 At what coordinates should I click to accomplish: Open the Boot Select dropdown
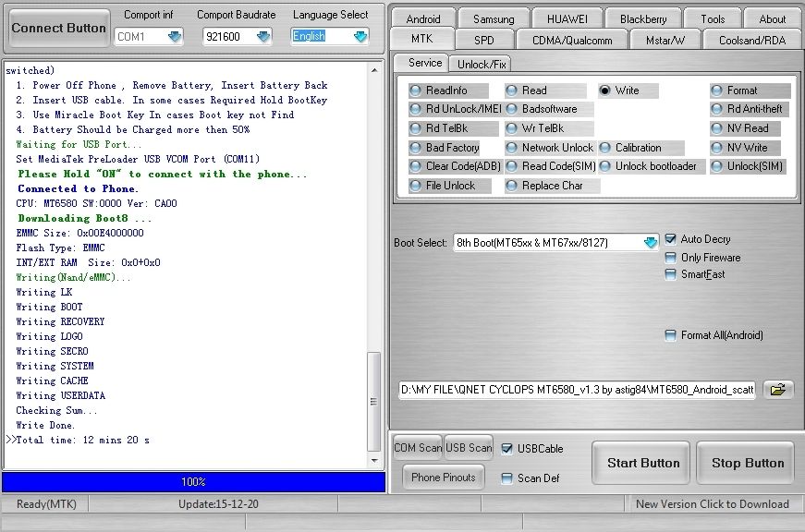click(651, 243)
